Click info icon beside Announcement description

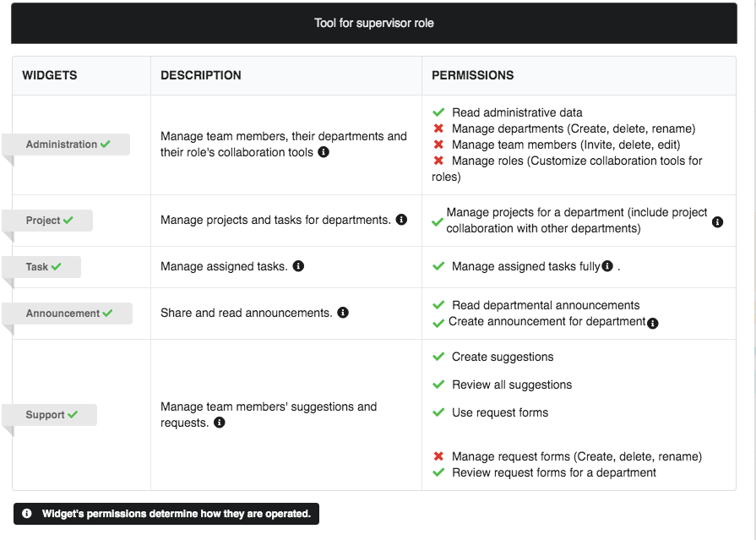pos(343,313)
